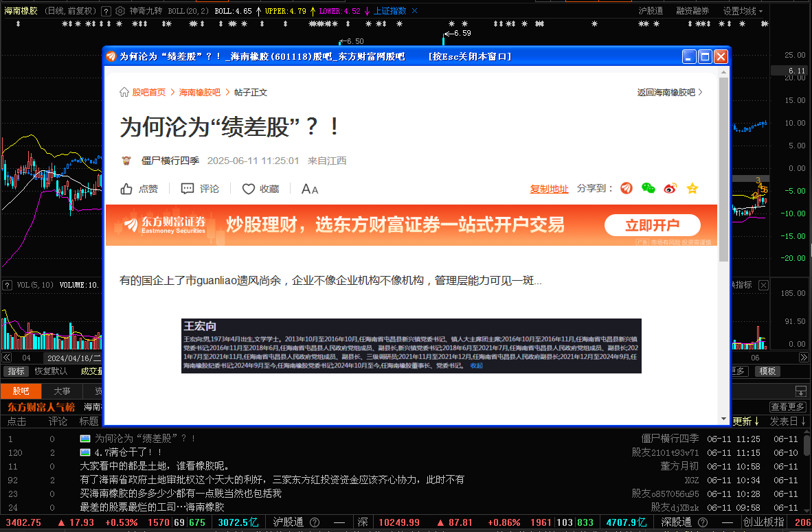Open post 大家看中的都是土地，谁看橡胶呢
The height and width of the screenshot is (532, 812).
pyautogui.click(x=155, y=466)
